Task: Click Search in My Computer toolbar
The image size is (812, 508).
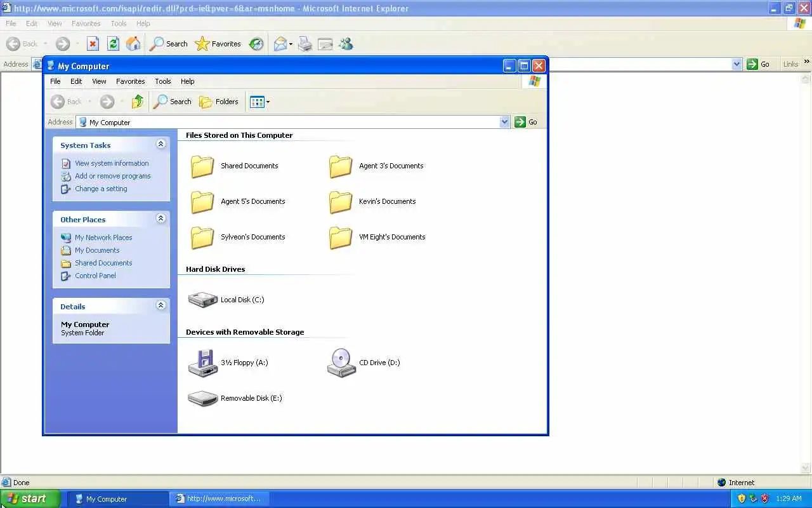Action: pos(173,102)
